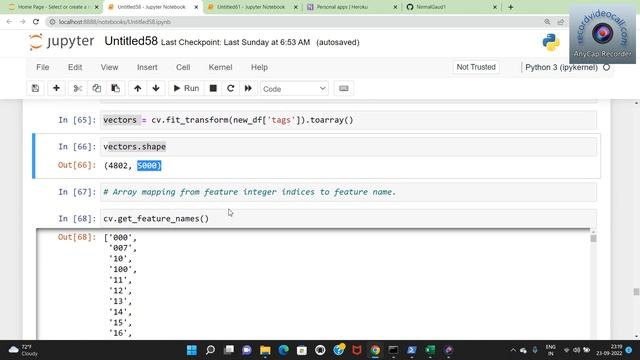Click the vectors.shape code cell
The height and width of the screenshot is (360, 640).
(348, 147)
